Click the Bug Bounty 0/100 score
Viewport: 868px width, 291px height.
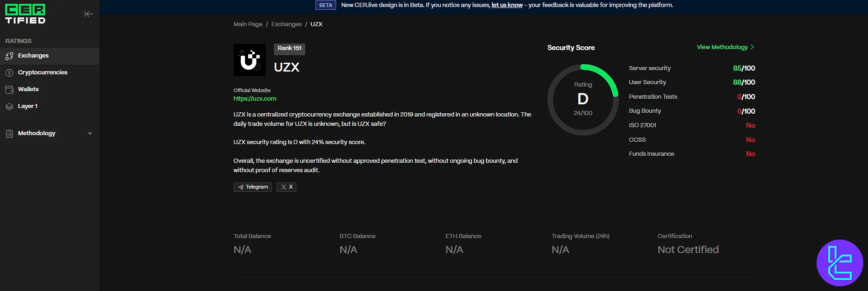[746, 111]
